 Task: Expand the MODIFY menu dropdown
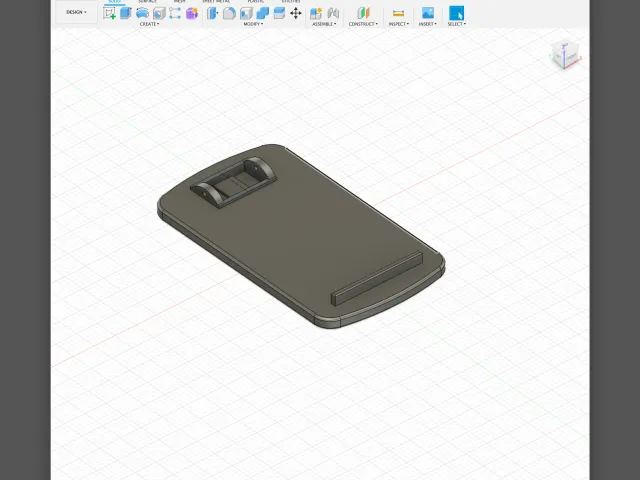[x=253, y=24]
